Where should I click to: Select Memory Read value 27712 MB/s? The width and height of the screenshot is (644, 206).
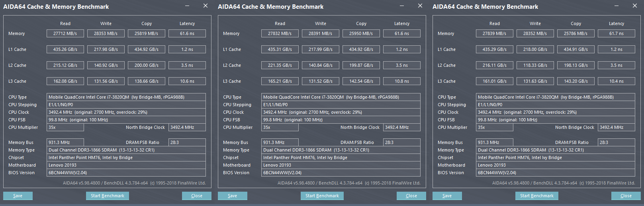click(x=65, y=33)
